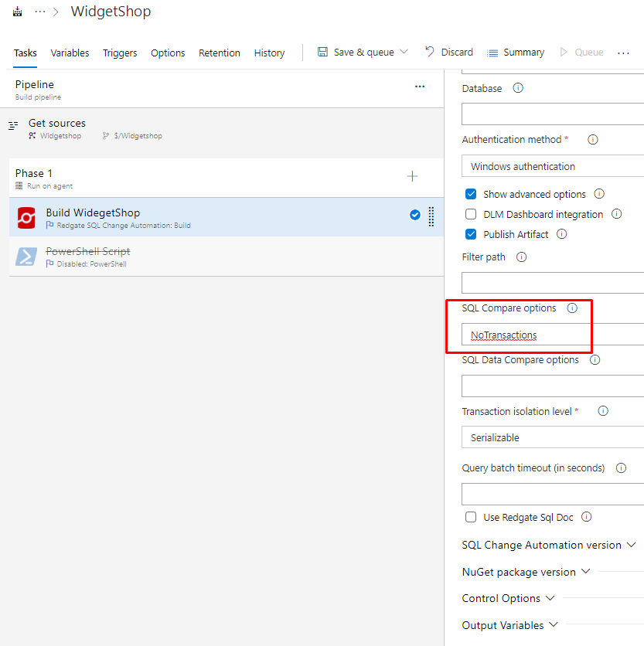Click the Azure DevOps build pipelines icon

(17, 12)
